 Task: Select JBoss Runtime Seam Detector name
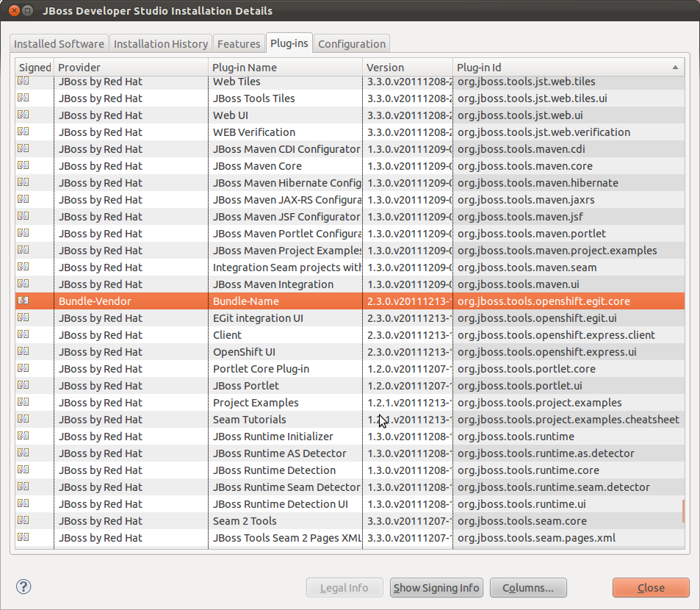coord(286,487)
